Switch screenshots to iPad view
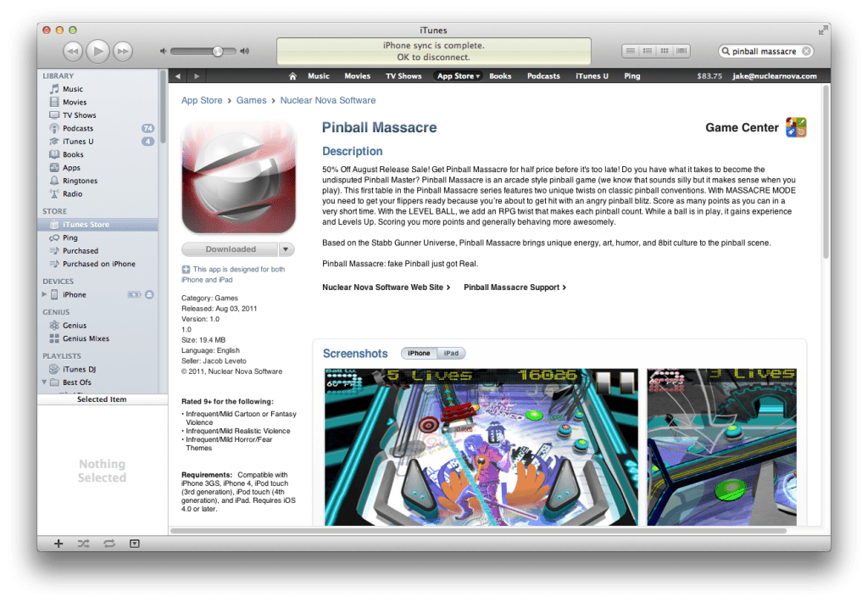Image resolution: width=868 pixels, height=603 pixels. click(452, 353)
